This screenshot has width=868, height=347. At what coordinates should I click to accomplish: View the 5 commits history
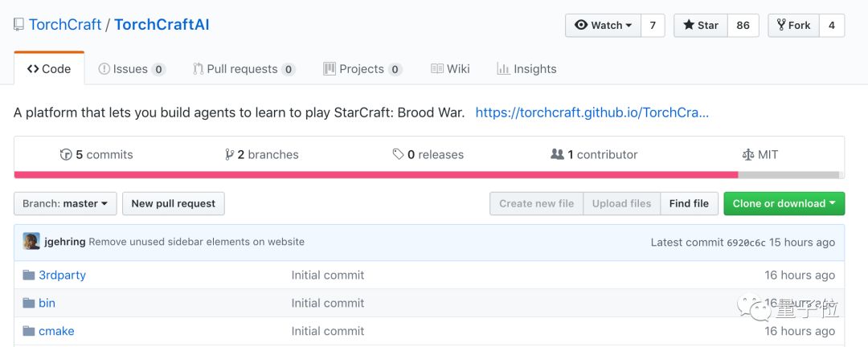coord(96,154)
